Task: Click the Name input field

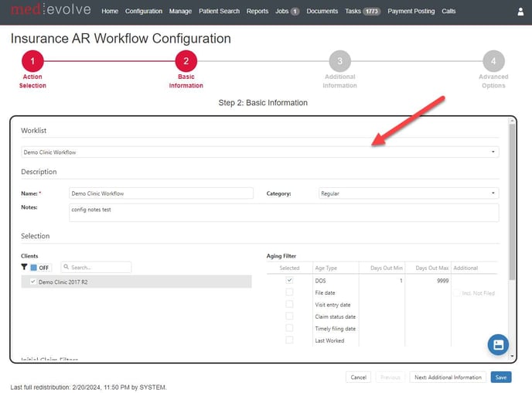Action: click(x=161, y=193)
